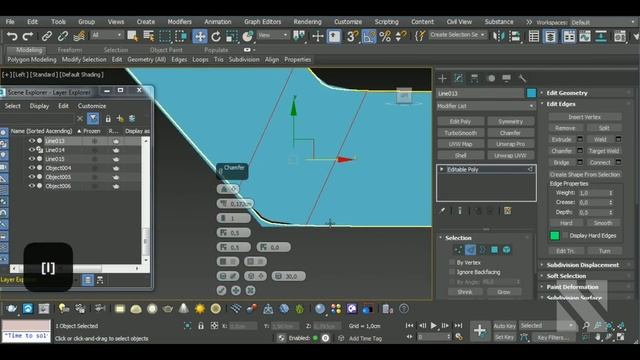Open the Extrude settings box

coord(580,140)
